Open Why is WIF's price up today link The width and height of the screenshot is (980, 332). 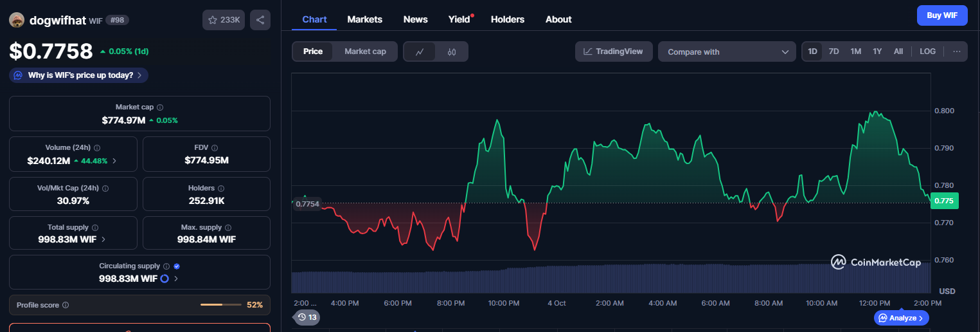pos(79,75)
